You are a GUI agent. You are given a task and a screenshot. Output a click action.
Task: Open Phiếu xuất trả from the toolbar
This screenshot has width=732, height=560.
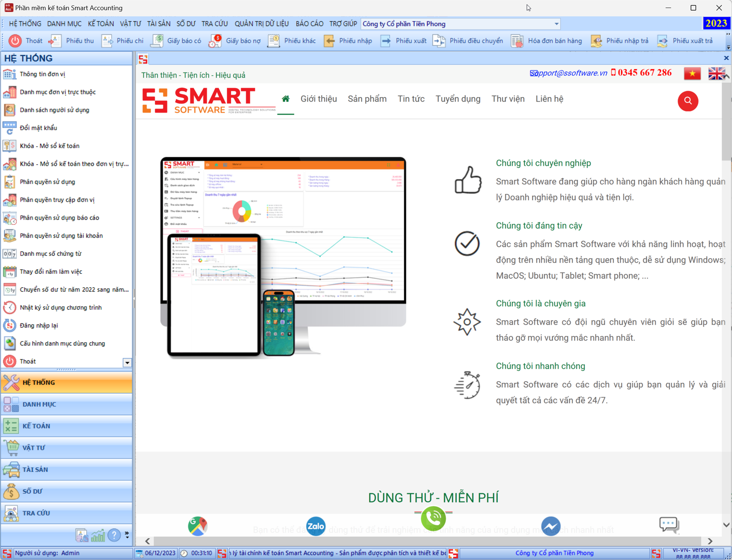[x=685, y=41]
